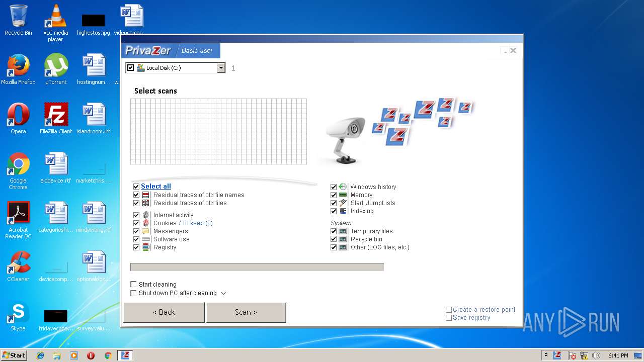Click the Memory chip icon
The width and height of the screenshot is (644, 362).
click(x=343, y=195)
